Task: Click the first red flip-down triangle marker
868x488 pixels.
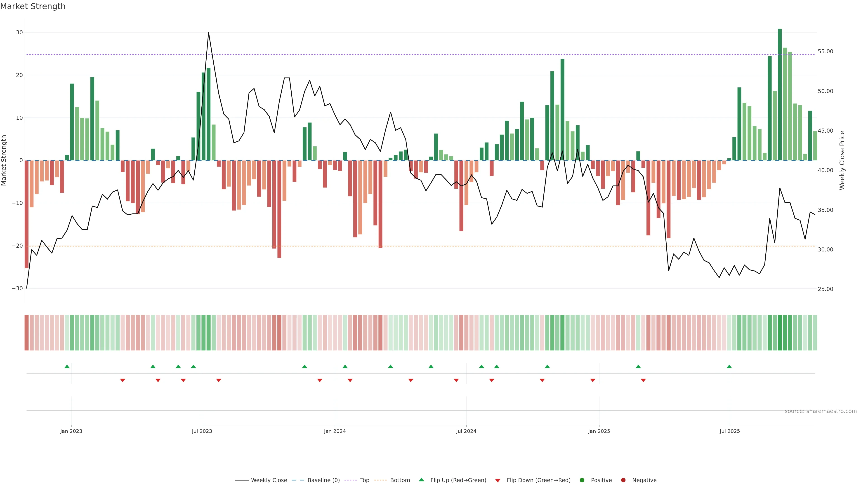Action: [123, 380]
